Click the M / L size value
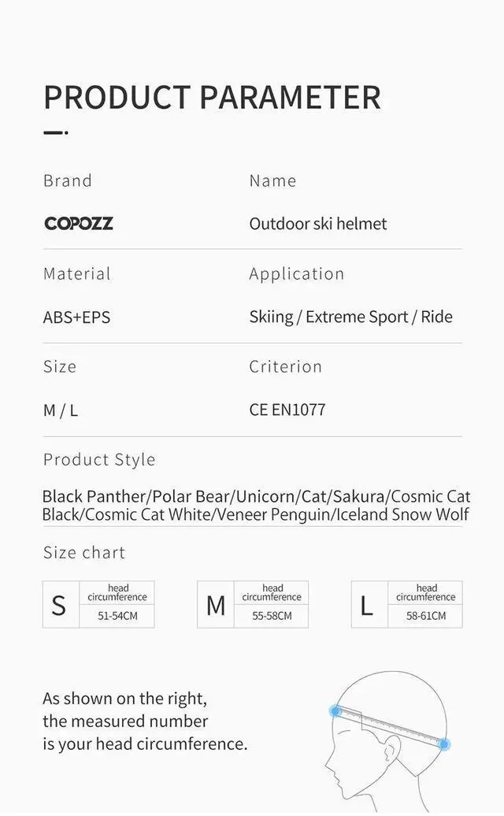This screenshot has height=816, width=504. 61,410
